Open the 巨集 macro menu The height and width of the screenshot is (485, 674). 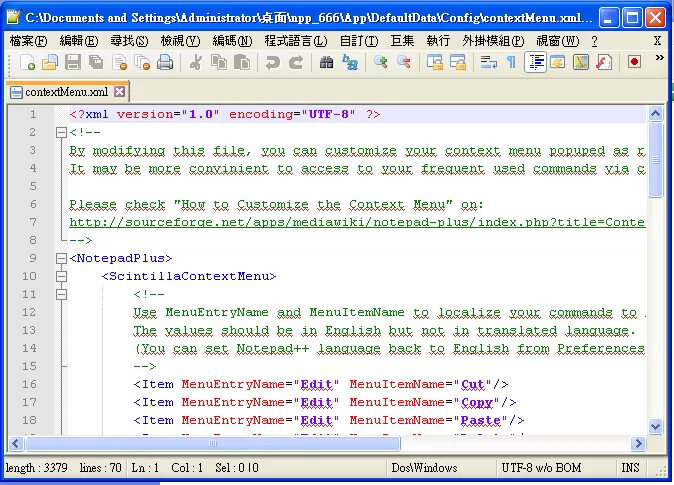click(402, 41)
